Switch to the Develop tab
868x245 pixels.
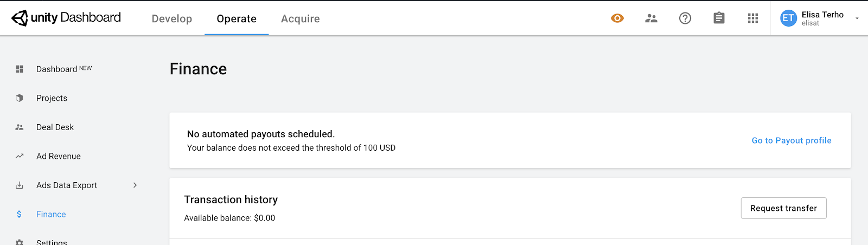click(172, 19)
